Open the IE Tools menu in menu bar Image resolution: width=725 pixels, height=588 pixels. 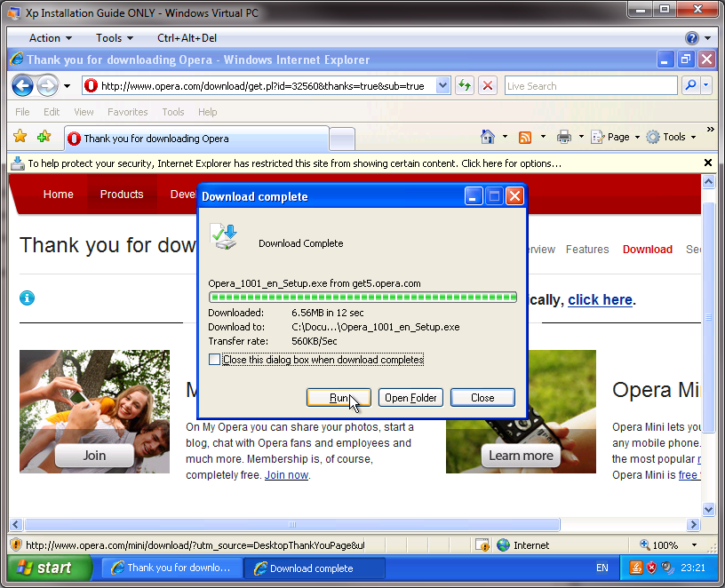click(173, 112)
